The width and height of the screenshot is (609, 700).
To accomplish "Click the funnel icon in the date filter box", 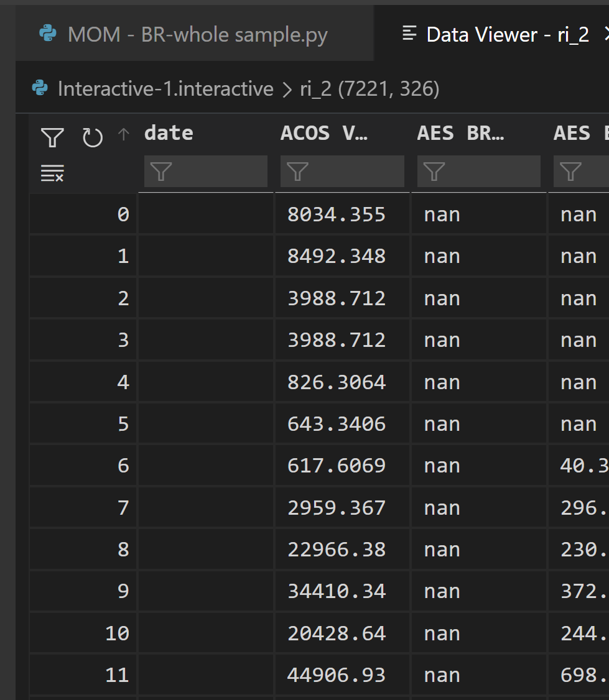I will (x=162, y=172).
